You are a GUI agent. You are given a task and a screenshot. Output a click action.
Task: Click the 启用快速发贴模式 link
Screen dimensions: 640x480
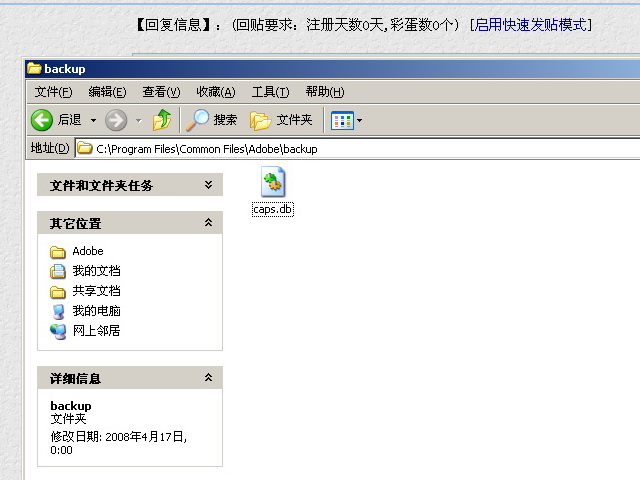click(x=531, y=25)
